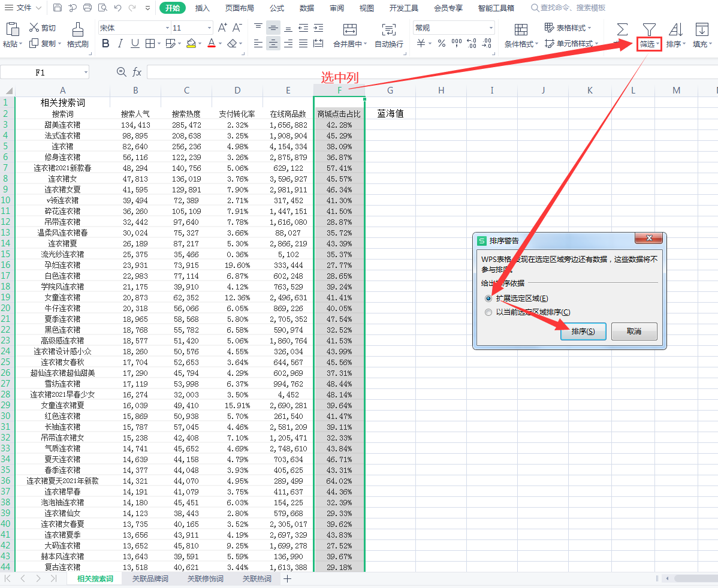Expand the font size 11 dropdown

pos(209,28)
